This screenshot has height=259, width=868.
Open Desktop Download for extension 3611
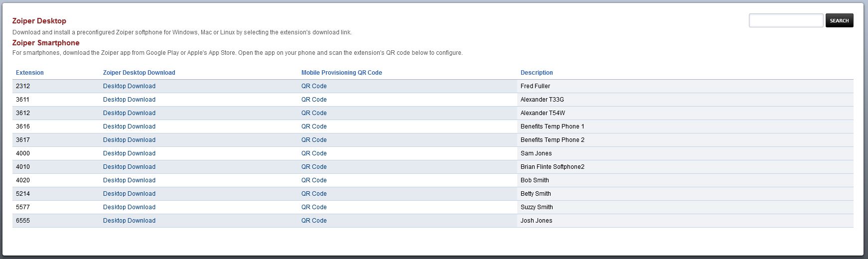[x=129, y=100]
